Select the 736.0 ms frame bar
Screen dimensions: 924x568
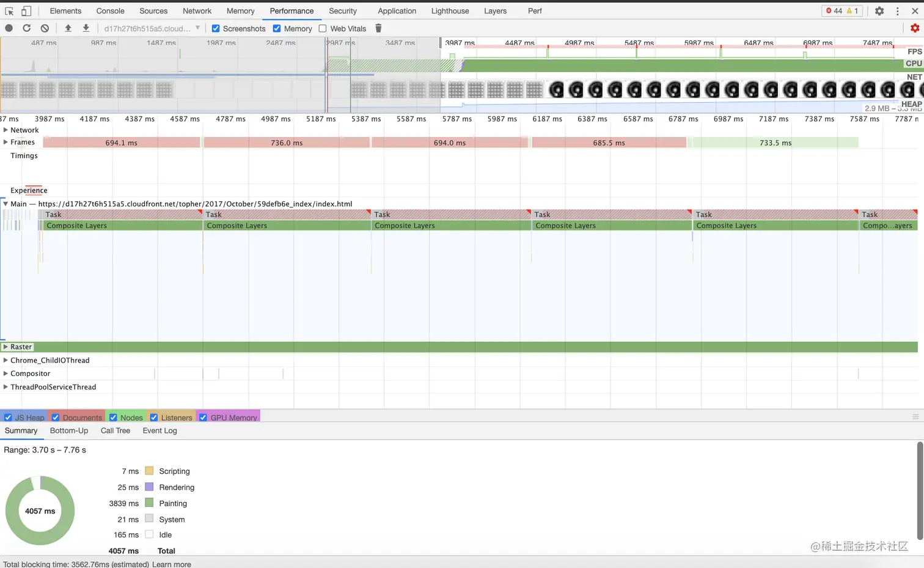point(287,142)
